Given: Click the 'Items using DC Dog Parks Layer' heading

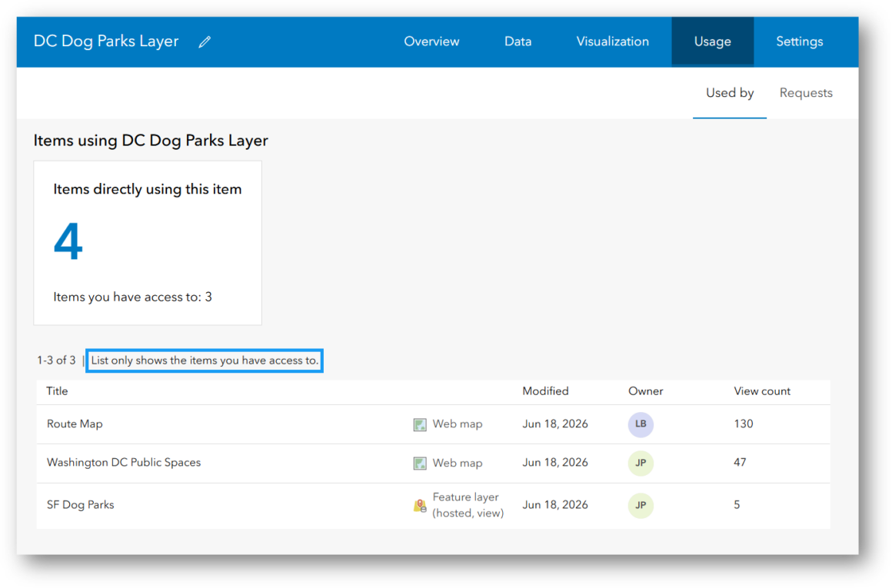Looking at the screenshot, I should [x=151, y=141].
